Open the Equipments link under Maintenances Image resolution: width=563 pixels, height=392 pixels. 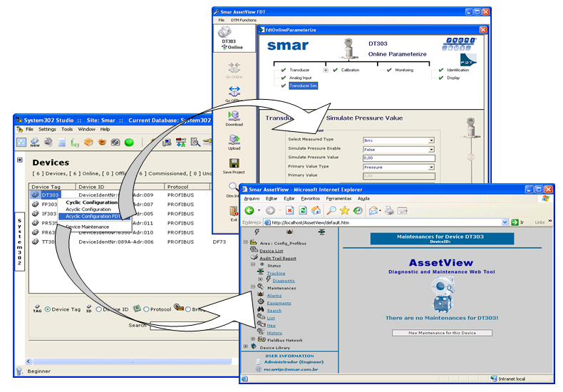pyautogui.click(x=279, y=303)
